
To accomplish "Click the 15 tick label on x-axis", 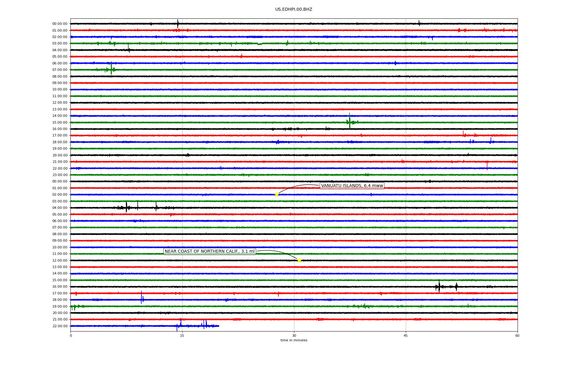I will (182, 335).
